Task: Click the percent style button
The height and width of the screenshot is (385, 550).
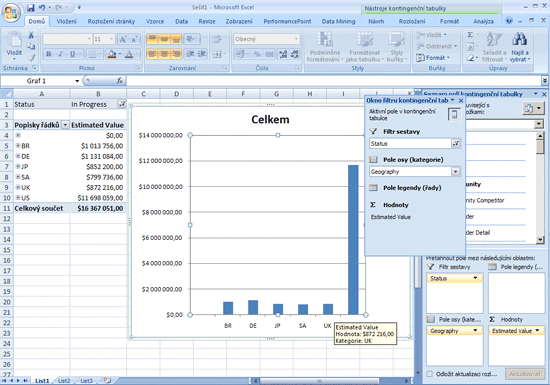Action: click(257, 54)
